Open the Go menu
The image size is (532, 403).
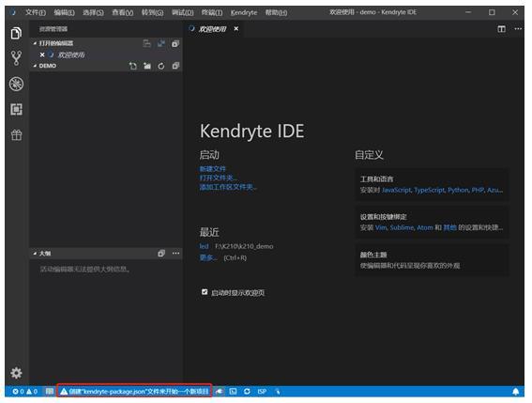pos(152,12)
